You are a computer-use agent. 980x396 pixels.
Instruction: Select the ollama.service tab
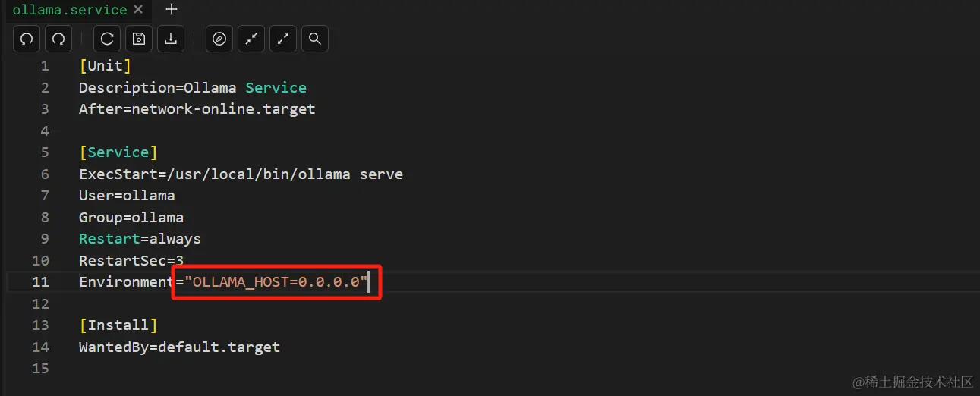click(69, 10)
